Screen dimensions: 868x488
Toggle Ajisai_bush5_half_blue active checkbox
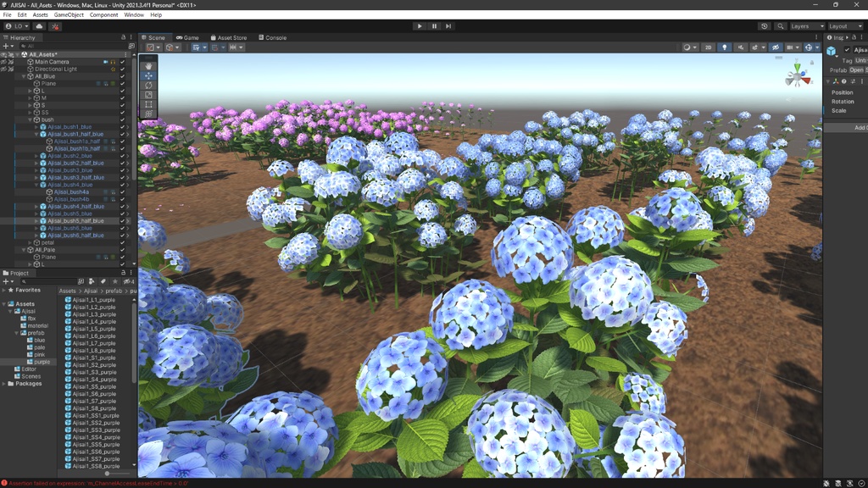(123, 221)
